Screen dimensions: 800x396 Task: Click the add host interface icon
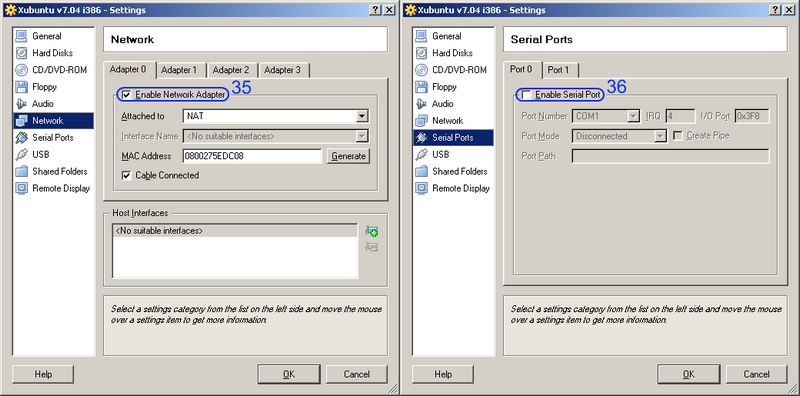[x=371, y=232]
